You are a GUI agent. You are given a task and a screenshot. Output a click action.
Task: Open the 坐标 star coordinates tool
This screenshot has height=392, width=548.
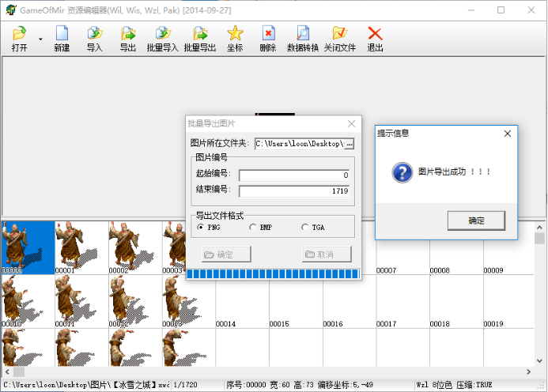tap(235, 39)
